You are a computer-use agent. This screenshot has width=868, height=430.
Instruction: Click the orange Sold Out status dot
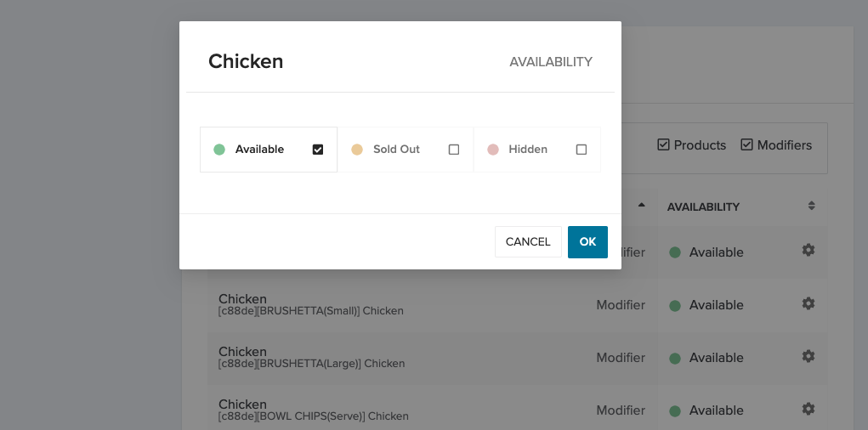(x=357, y=150)
